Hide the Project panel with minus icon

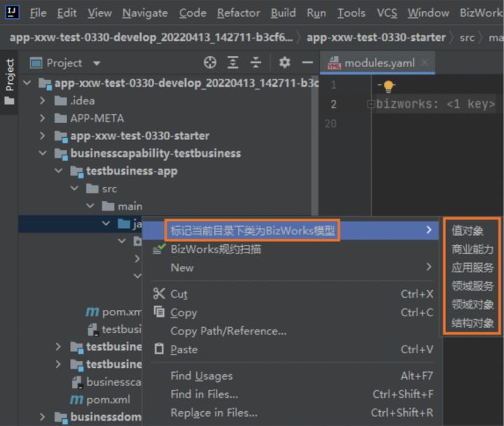(307, 62)
